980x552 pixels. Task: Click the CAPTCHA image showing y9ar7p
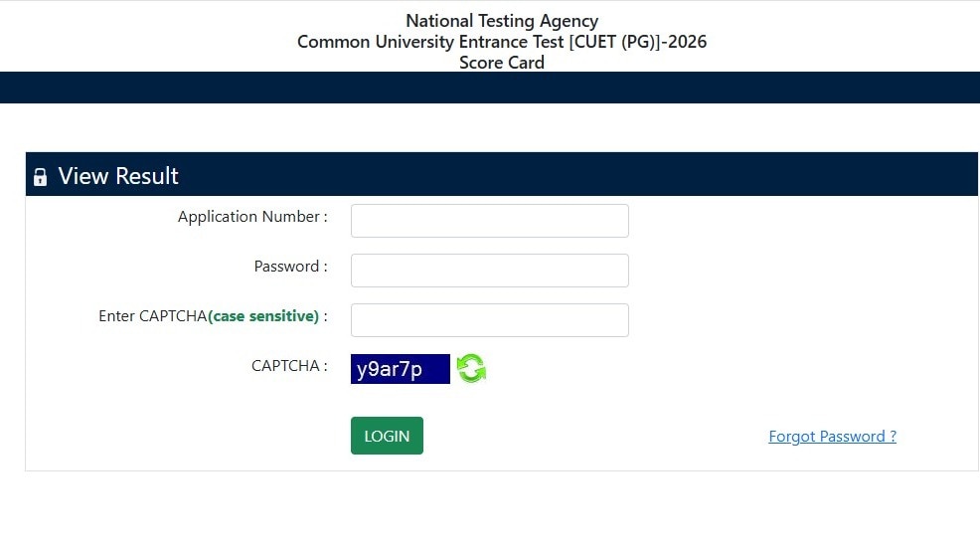pos(400,369)
